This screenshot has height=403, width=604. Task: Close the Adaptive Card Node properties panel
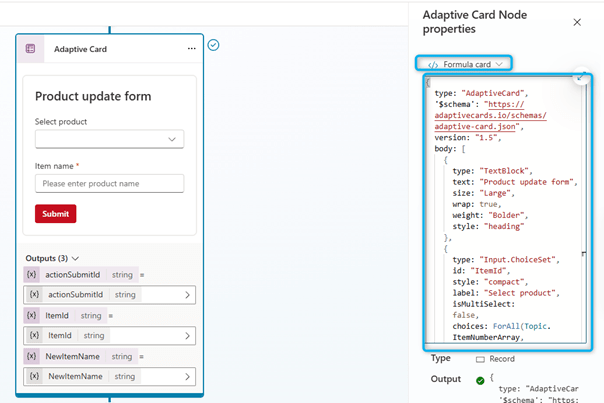[x=576, y=21]
